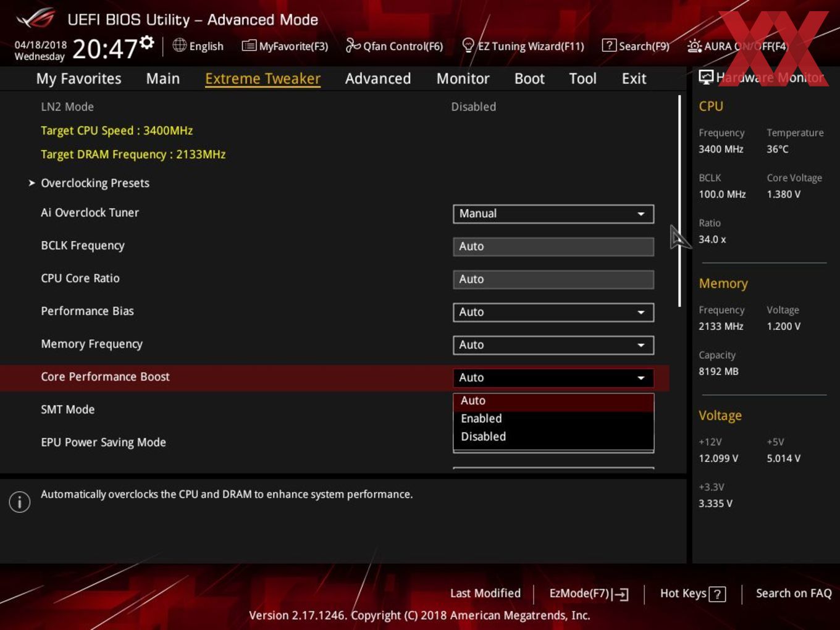
Task: Click the settings gear next to the clock
Action: tap(147, 42)
